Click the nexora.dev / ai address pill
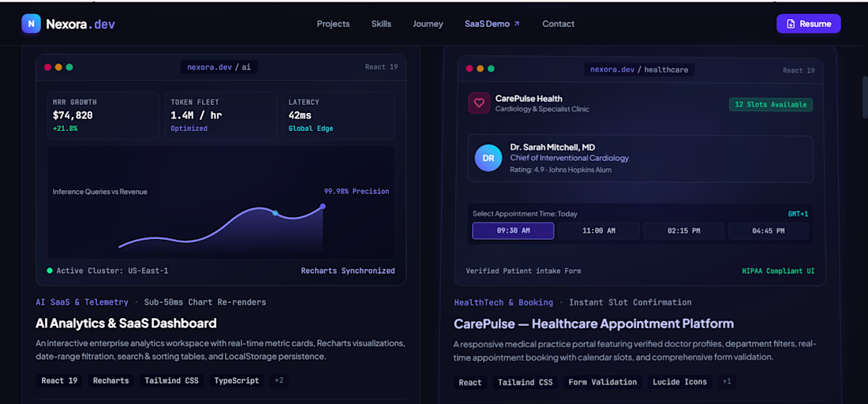Image resolution: width=868 pixels, height=404 pixels. (x=219, y=67)
